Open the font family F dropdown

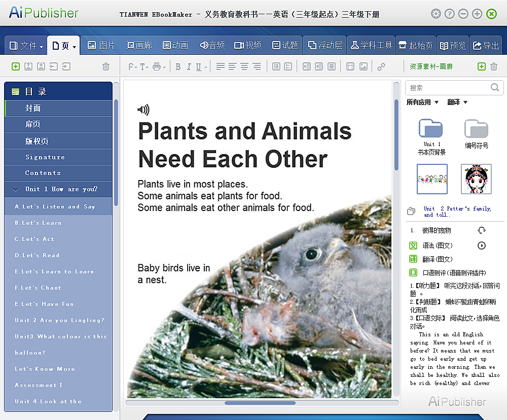click(132, 66)
